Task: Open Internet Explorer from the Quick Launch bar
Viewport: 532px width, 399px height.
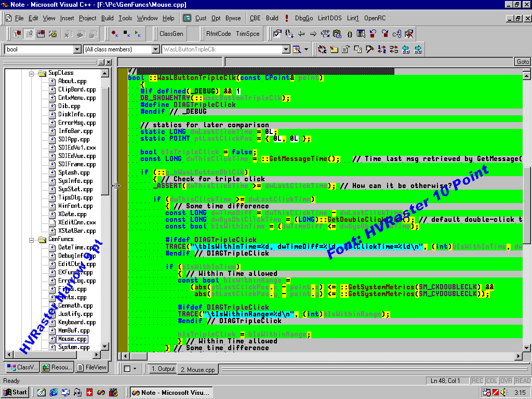Action: point(54,393)
